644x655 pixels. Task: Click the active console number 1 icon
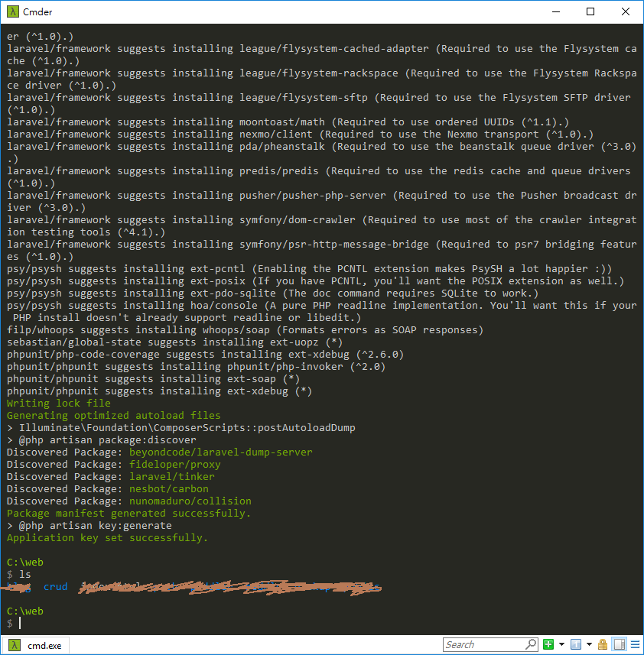click(x=576, y=644)
